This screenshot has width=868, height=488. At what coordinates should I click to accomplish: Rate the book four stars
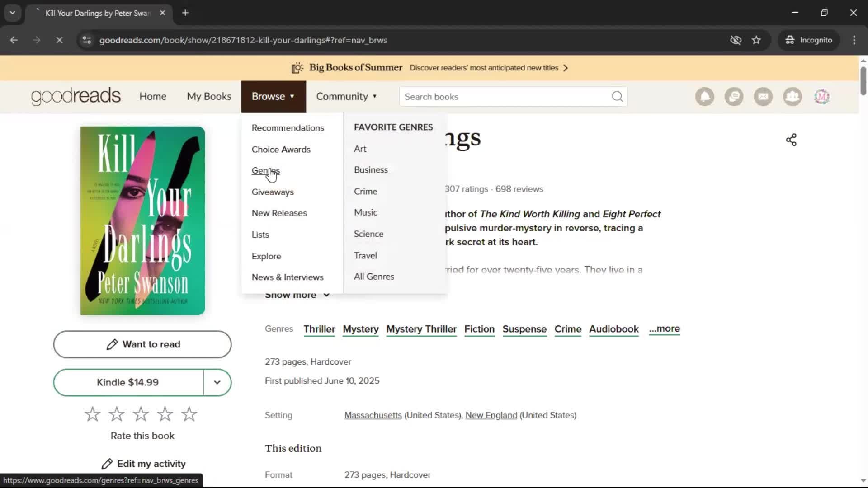(165, 414)
